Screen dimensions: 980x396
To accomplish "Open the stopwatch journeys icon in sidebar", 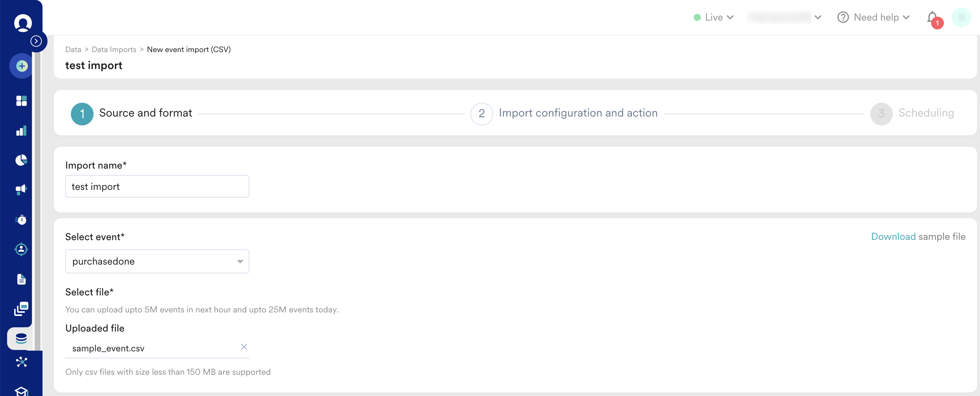I will (21, 220).
